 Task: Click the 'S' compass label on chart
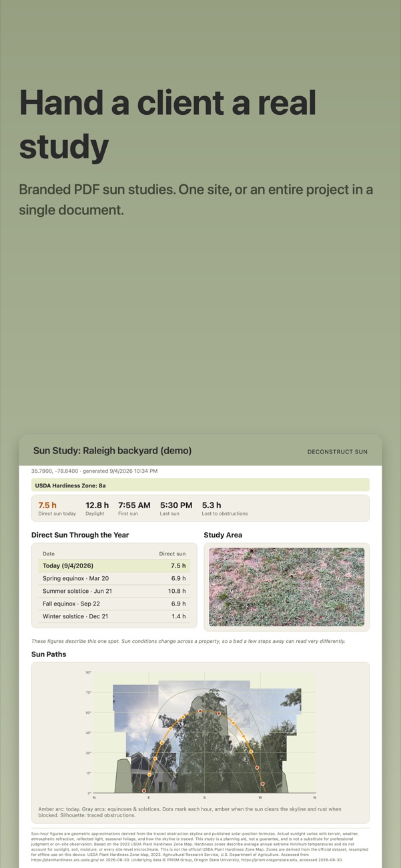(x=205, y=797)
